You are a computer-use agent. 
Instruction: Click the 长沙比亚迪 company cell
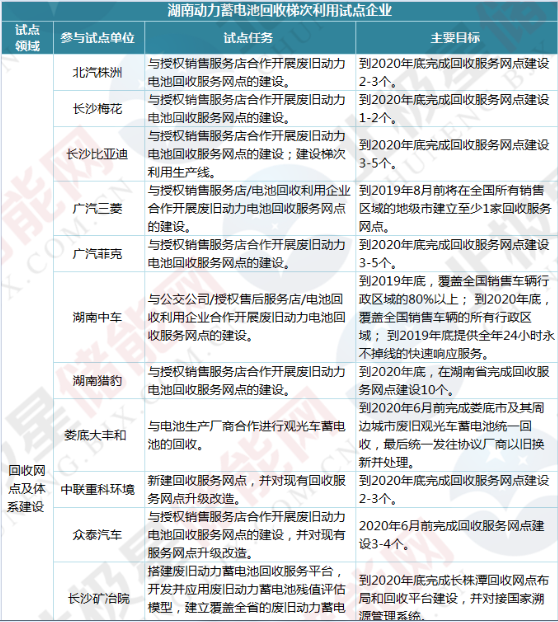click(x=99, y=154)
